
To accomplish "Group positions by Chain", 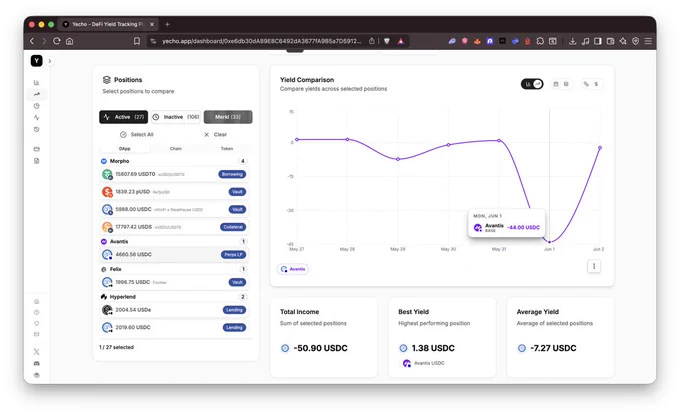I will point(176,149).
